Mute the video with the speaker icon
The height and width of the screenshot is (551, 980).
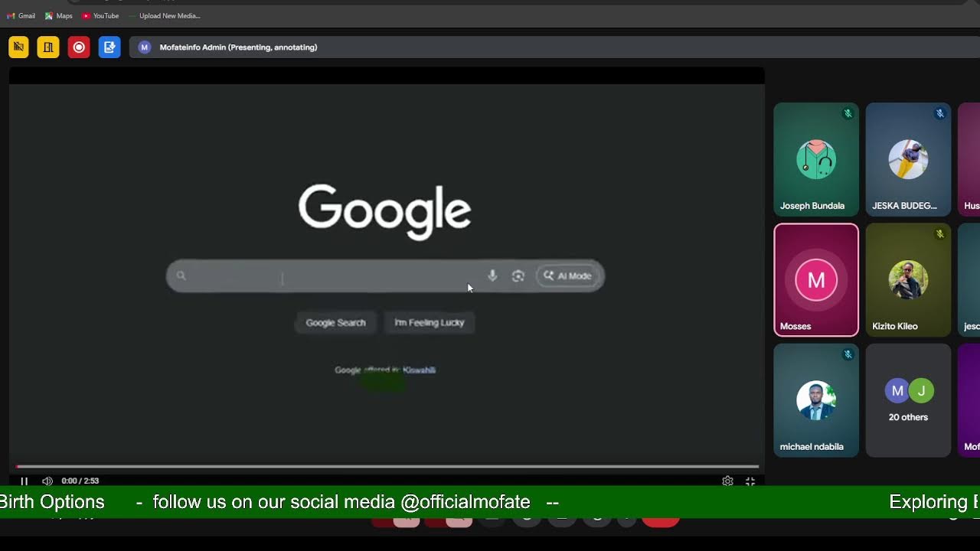tap(47, 481)
